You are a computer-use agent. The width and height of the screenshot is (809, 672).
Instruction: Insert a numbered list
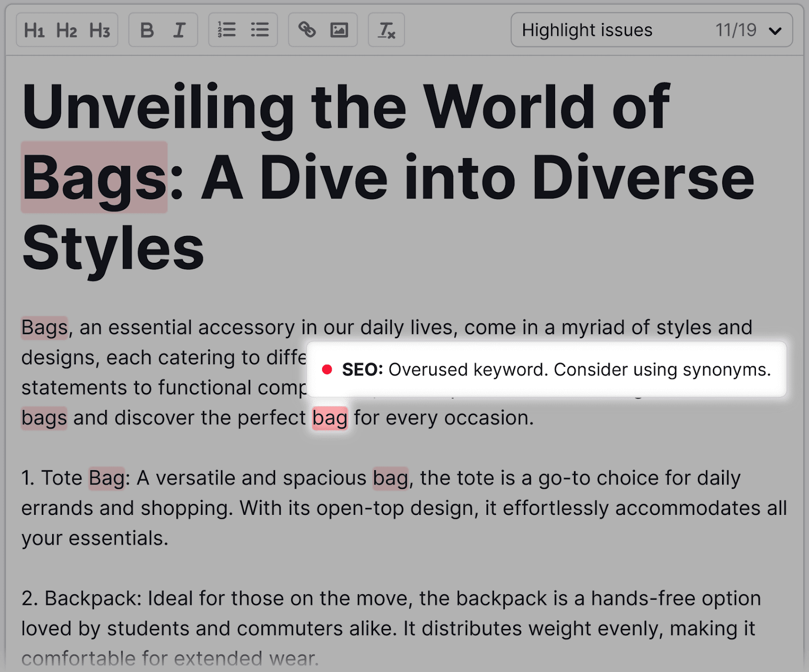click(x=228, y=30)
